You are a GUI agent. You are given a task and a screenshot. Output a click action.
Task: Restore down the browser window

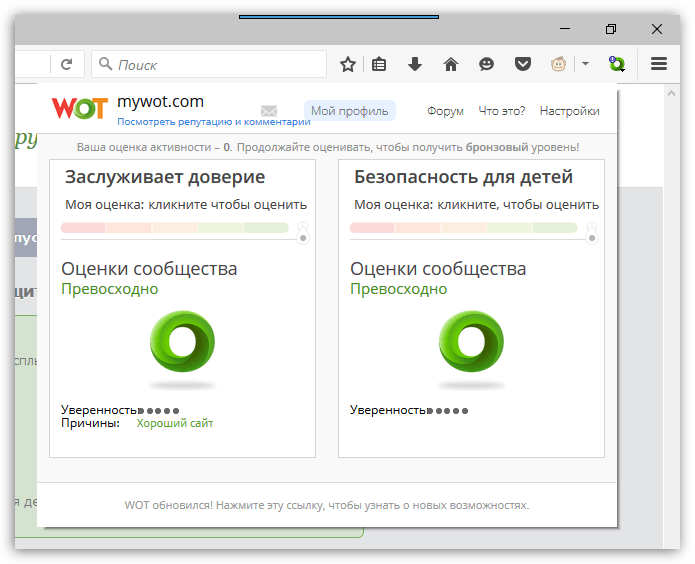611,29
